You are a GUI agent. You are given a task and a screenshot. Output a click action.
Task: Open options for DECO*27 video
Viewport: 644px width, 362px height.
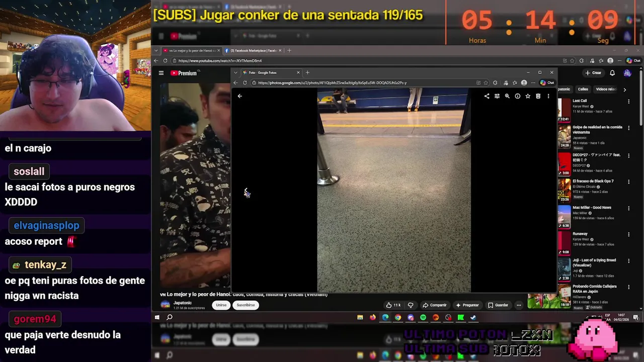[628, 156]
